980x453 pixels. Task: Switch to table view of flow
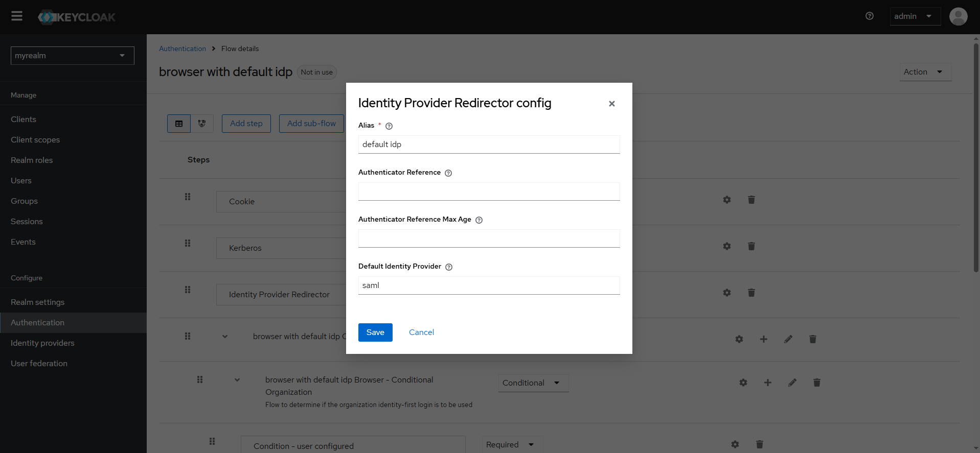[x=179, y=124]
